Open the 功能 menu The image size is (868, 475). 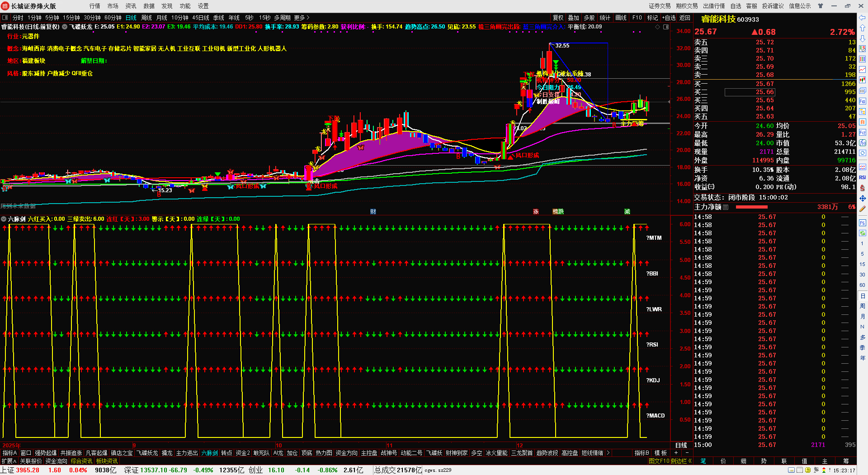click(185, 6)
